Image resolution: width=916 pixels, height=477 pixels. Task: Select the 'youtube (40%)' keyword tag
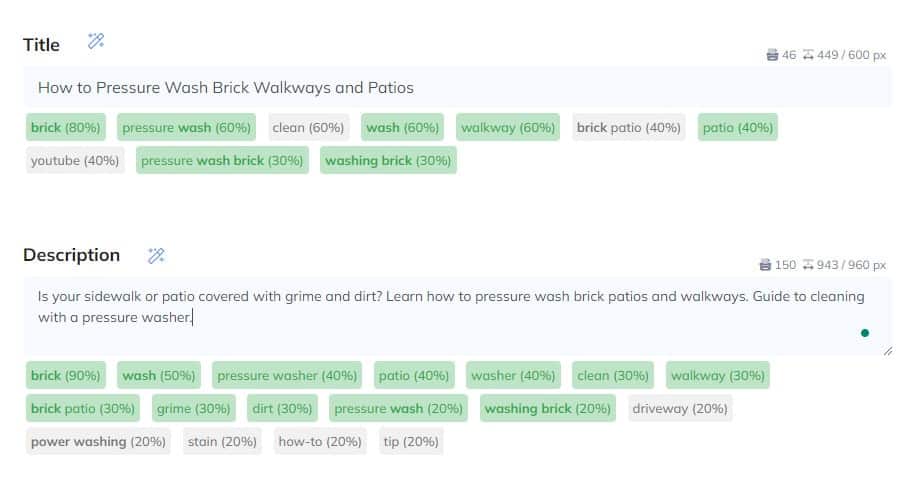[x=75, y=161]
